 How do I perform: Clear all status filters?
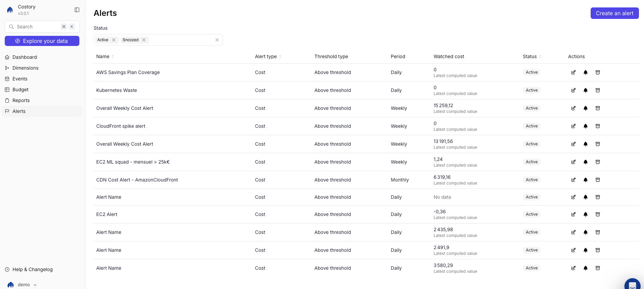point(217,40)
